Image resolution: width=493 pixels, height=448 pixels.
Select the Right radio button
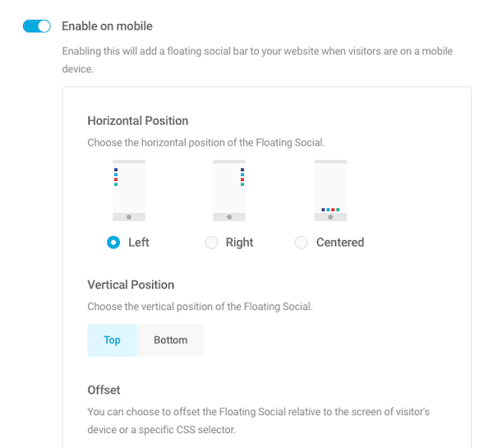pos(211,242)
